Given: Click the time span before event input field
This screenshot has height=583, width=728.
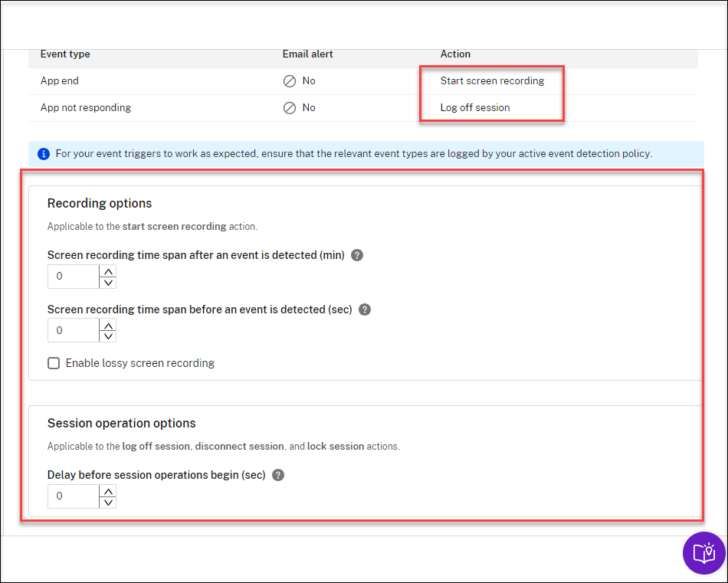Looking at the screenshot, I should coord(74,331).
